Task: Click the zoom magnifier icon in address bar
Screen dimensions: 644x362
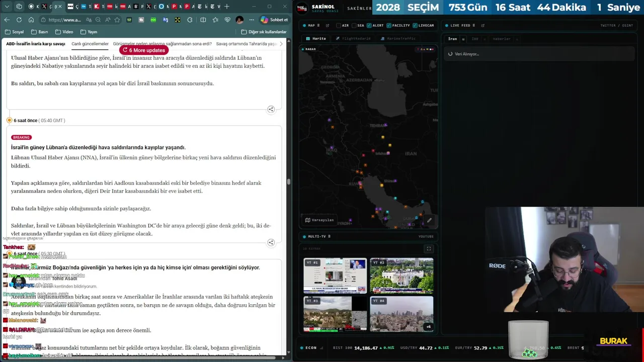Action: [98, 20]
